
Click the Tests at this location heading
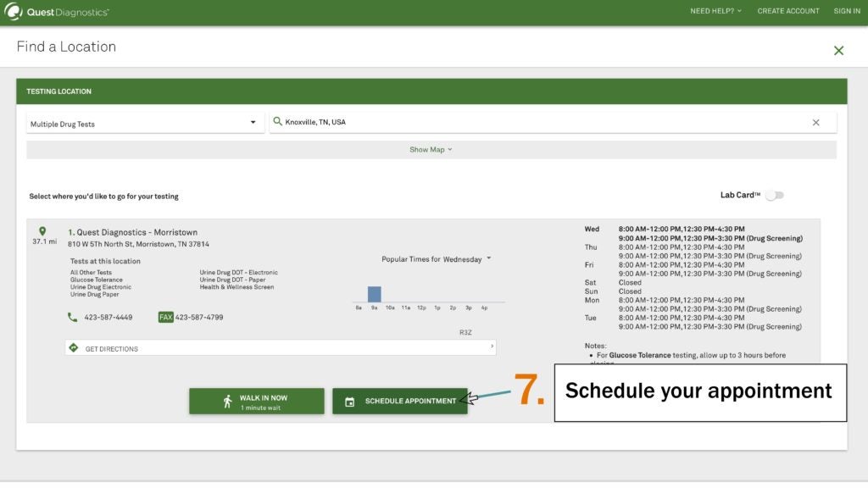[105, 261]
